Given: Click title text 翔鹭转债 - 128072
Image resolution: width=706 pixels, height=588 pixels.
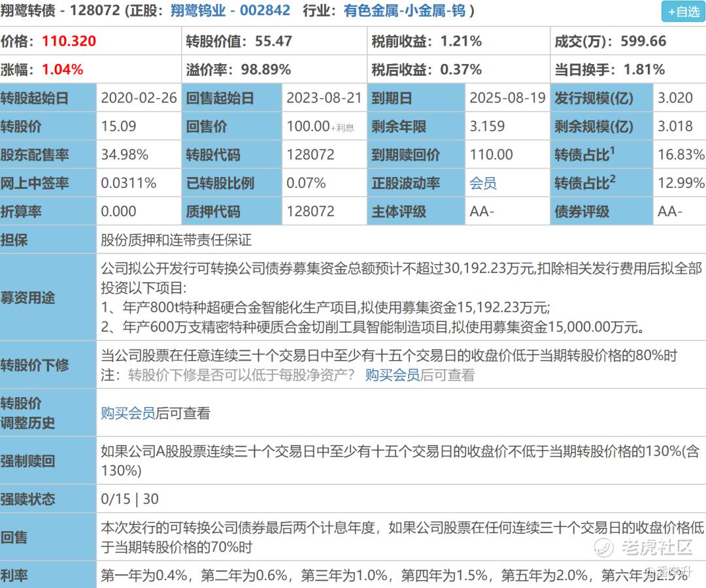Looking at the screenshot, I should [60, 10].
